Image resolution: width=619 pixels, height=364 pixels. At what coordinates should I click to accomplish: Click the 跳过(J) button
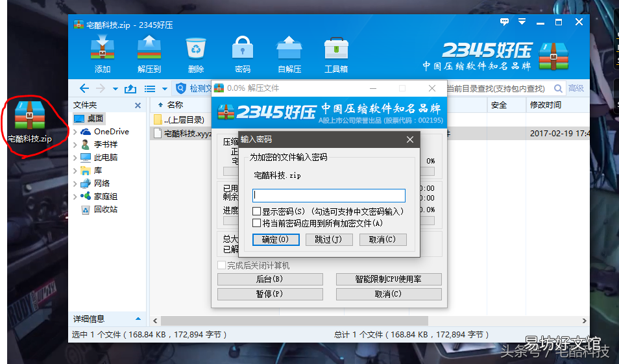point(329,239)
